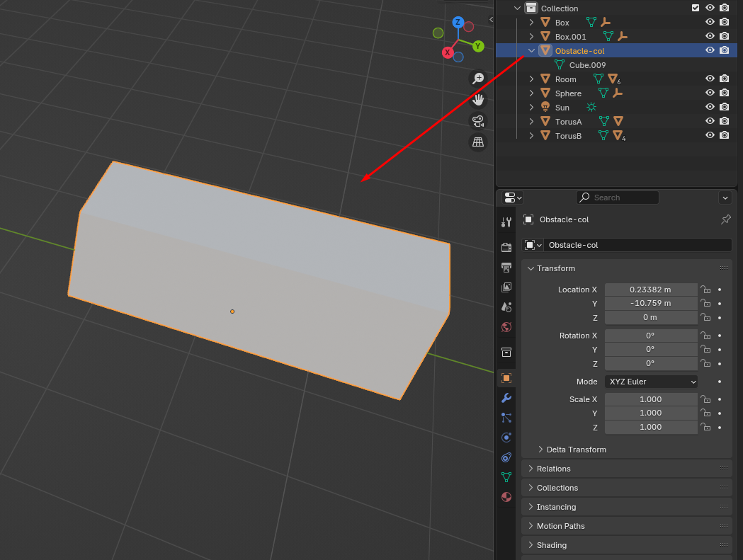Viewport: 743px width, 560px height.
Task: Disable Sun in renders via camera icon
Action: (724, 107)
